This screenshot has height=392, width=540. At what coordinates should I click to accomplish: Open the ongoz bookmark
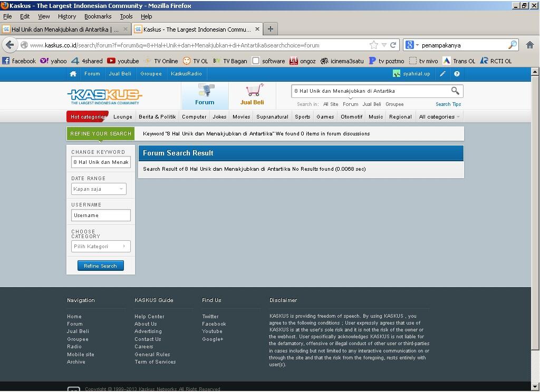point(303,61)
